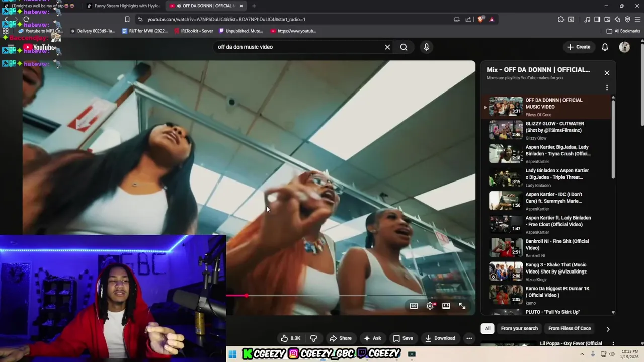Open video settings gear
This screenshot has width=644, height=362.
click(x=430, y=306)
